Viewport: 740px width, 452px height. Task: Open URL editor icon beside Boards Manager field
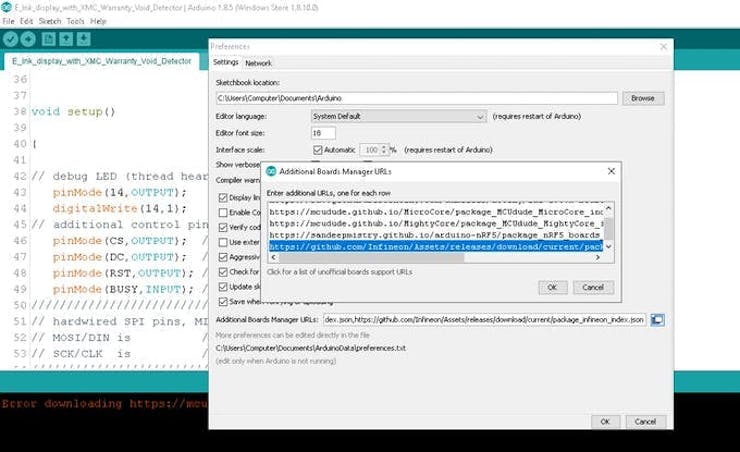(657, 320)
